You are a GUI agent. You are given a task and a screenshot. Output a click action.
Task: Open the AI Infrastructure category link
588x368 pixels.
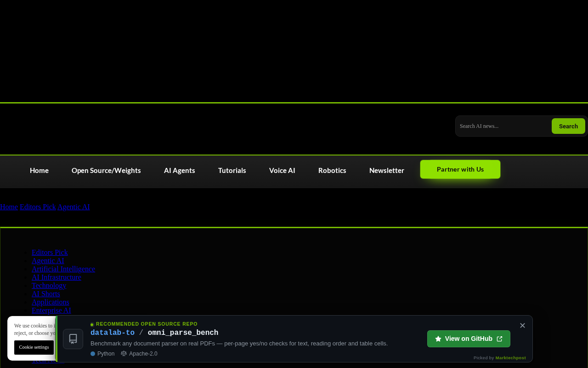coord(56,277)
